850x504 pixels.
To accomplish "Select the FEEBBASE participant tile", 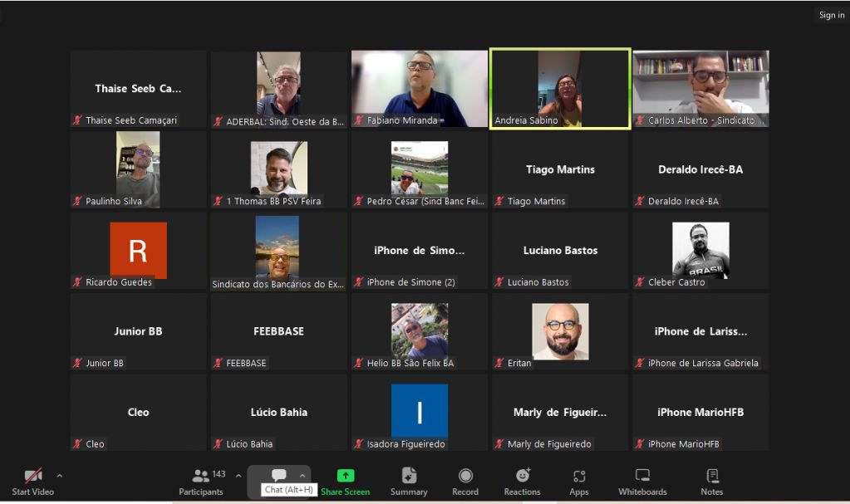I will [278, 331].
